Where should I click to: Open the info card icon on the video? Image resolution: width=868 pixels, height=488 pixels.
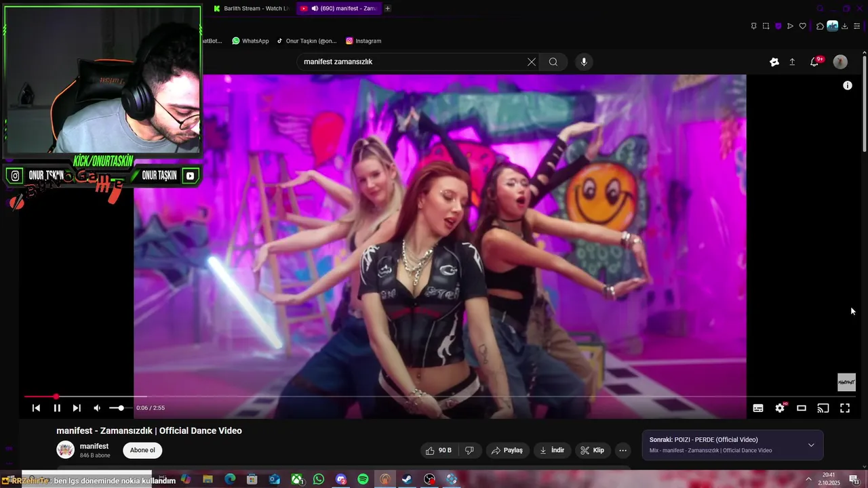click(848, 85)
